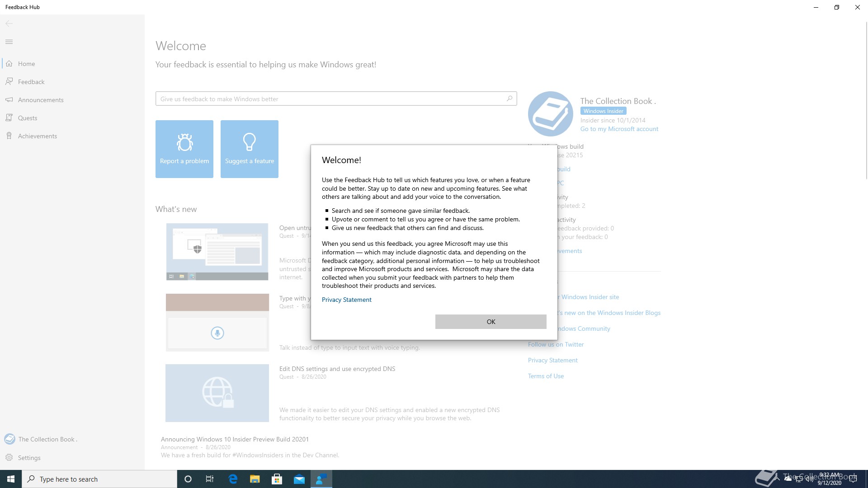This screenshot has width=868, height=488.
Task: Open the Privacy Statement link in the Welcome dialog
Action: click(x=346, y=300)
